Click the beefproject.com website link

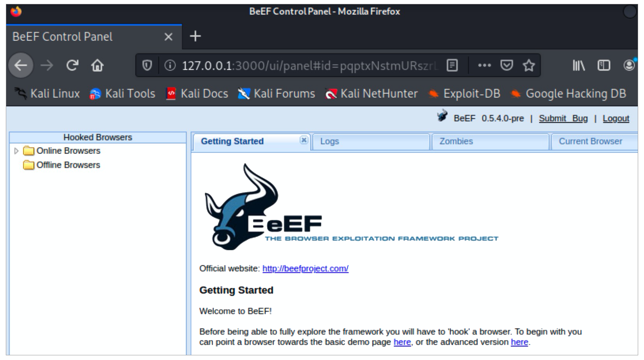tap(305, 268)
